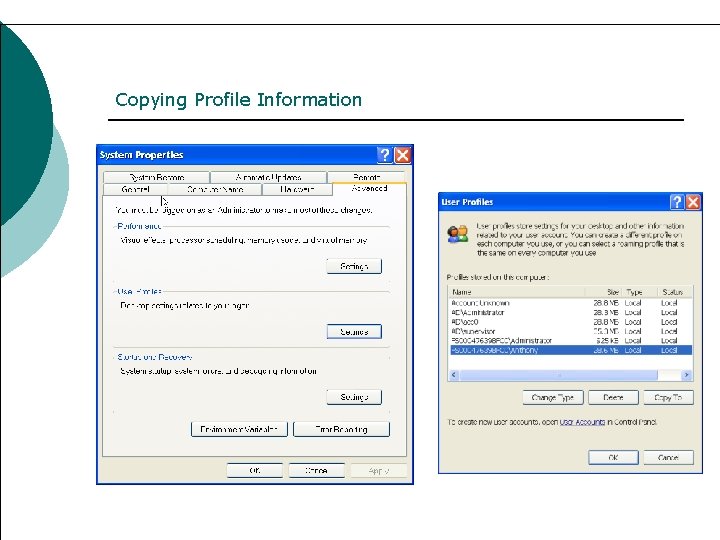Viewport: 720px width, 540px height.
Task: Close the User Profiles dialog
Action: [693, 202]
